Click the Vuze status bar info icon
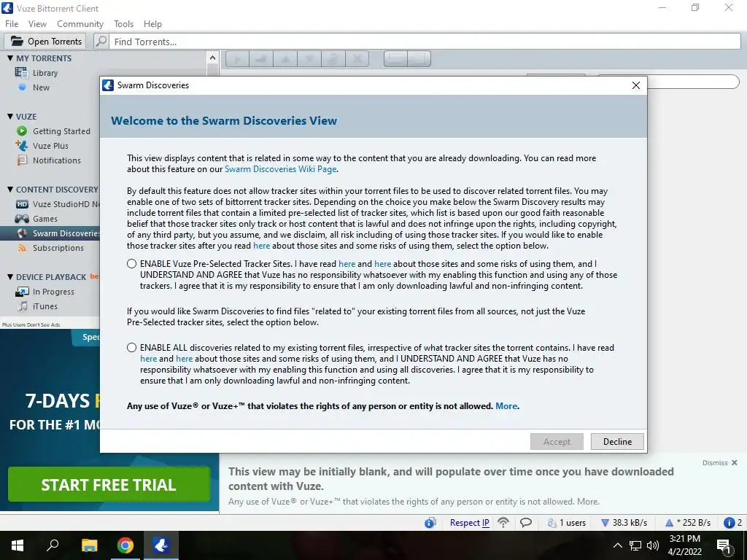 coord(430,522)
